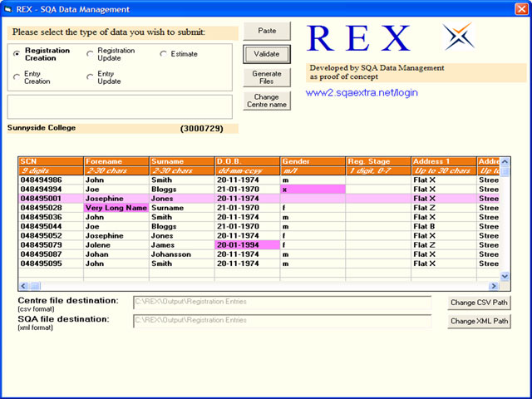Click the Forename column header
Image resolution: width=532 pixels, height=399 pixels.
click(x=116, y=161)
